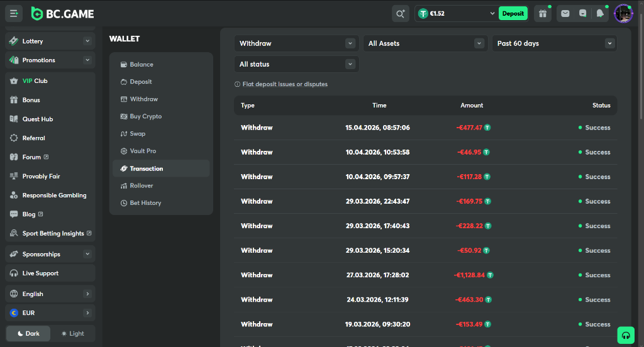This screenshot has width=644, height=347.
Task: Open Fiat deposit issues or disputes link
Action: (285, 84)
